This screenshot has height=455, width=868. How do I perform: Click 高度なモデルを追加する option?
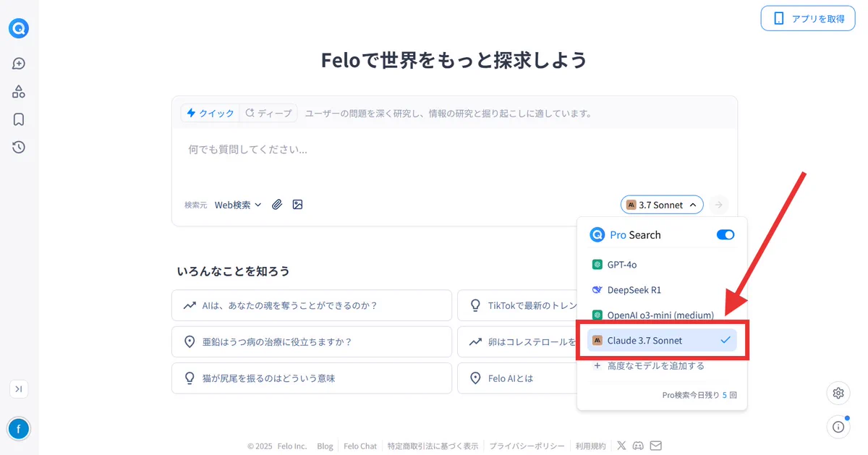coord(649,366)
